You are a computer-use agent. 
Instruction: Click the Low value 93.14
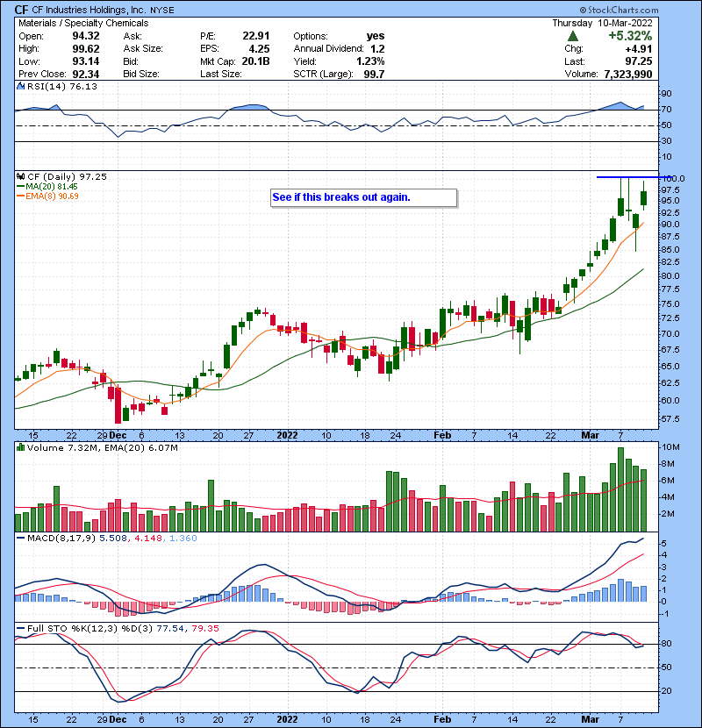86,61
